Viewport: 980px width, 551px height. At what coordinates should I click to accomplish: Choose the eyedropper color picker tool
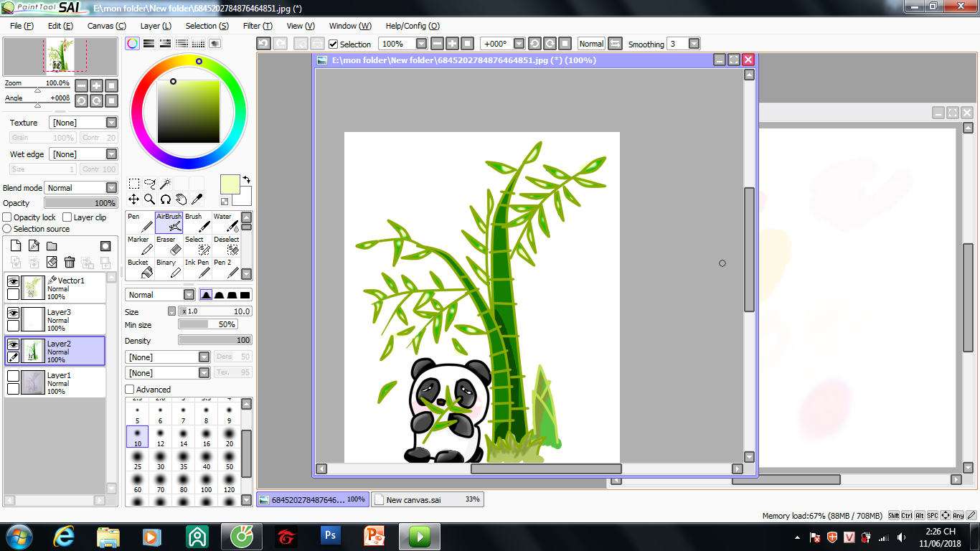pyautogui.click(x=197, y=199)
